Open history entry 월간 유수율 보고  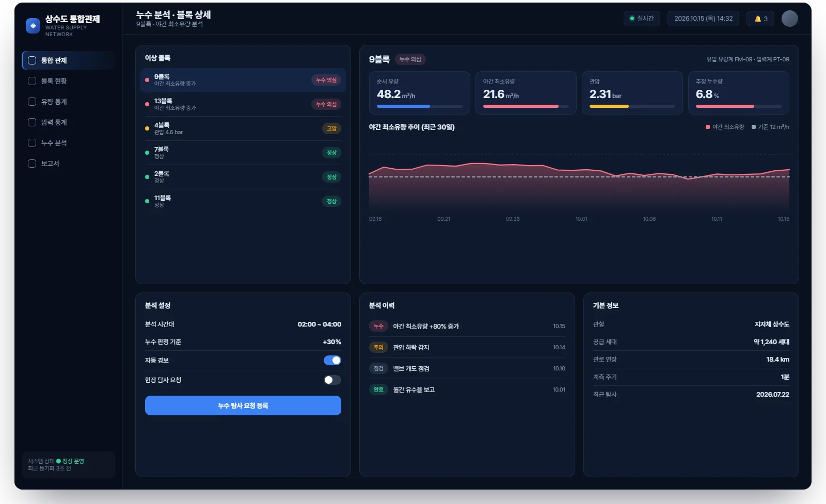(x=467, y=389)
